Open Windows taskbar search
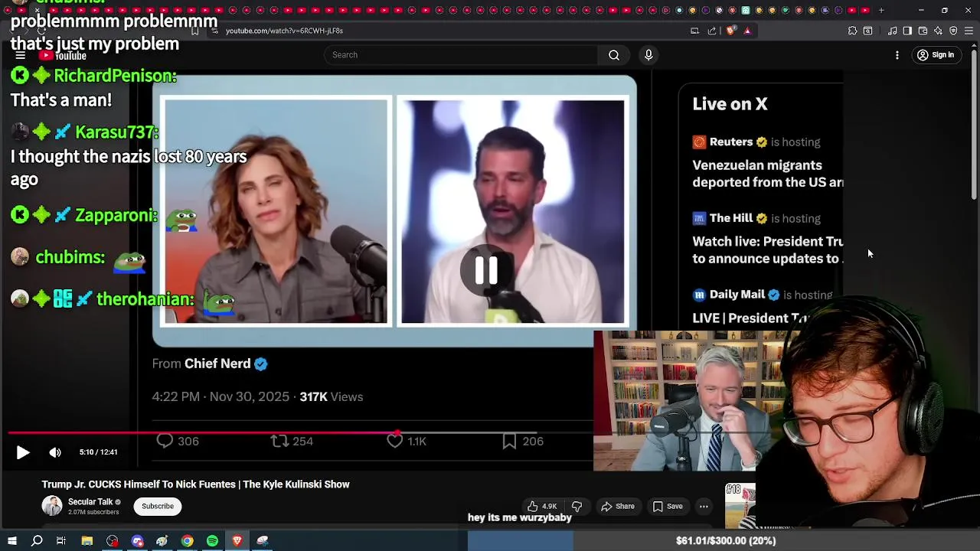The height and width of the screenshot is (551, 980). [x=37, y=541]
